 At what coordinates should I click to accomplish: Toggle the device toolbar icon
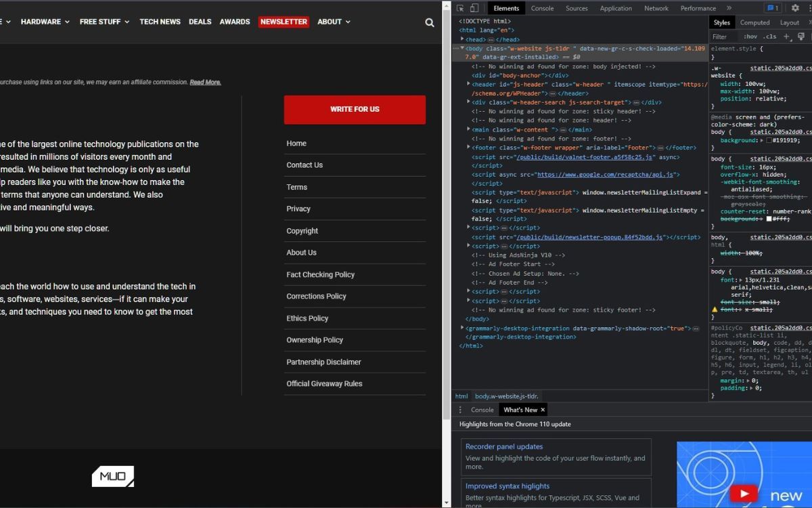[474, 8]
